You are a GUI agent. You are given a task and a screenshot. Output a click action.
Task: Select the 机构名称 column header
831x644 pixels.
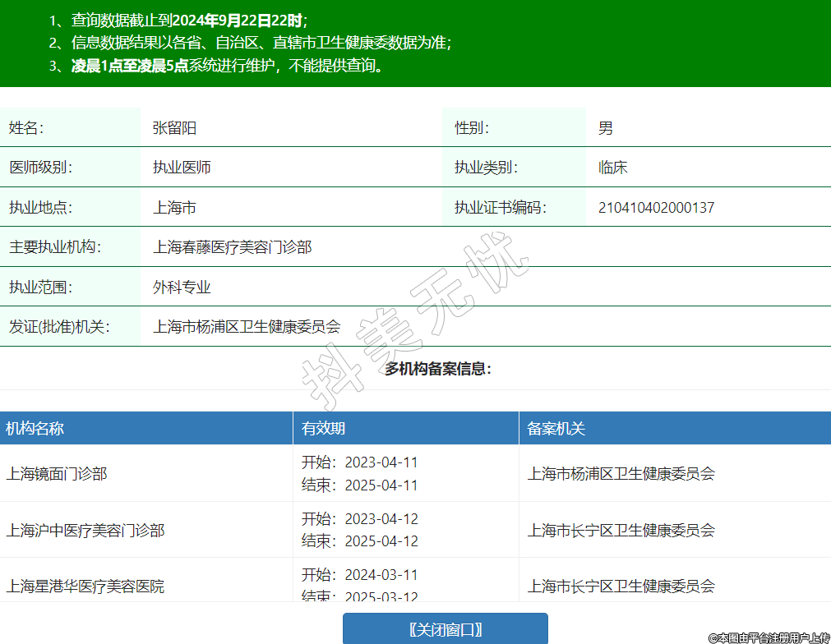pos(35,428)
